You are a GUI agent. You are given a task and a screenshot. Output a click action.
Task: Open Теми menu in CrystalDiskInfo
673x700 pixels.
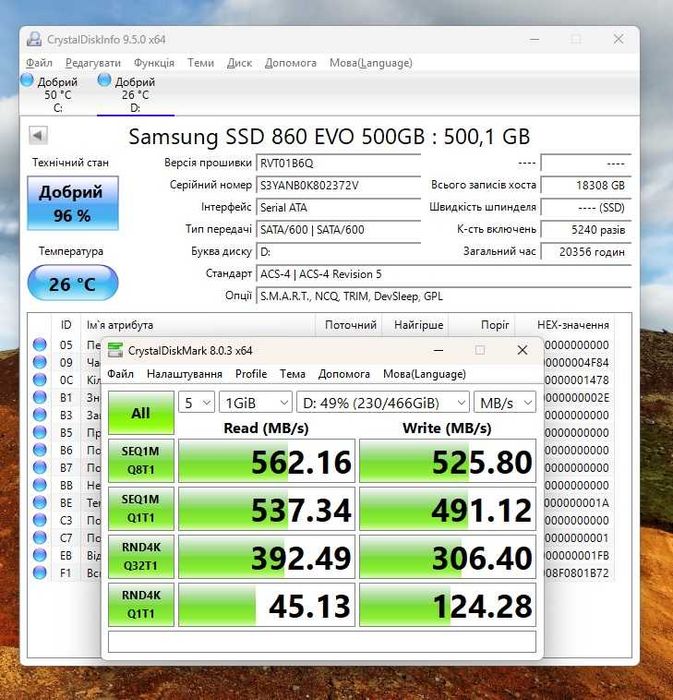(201, 62)
